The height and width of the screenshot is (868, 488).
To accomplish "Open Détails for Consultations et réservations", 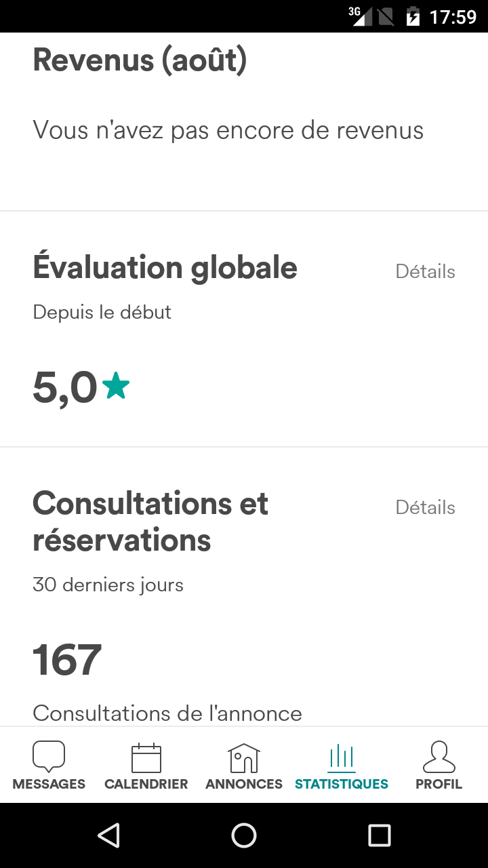I will [x=425, y=507].
